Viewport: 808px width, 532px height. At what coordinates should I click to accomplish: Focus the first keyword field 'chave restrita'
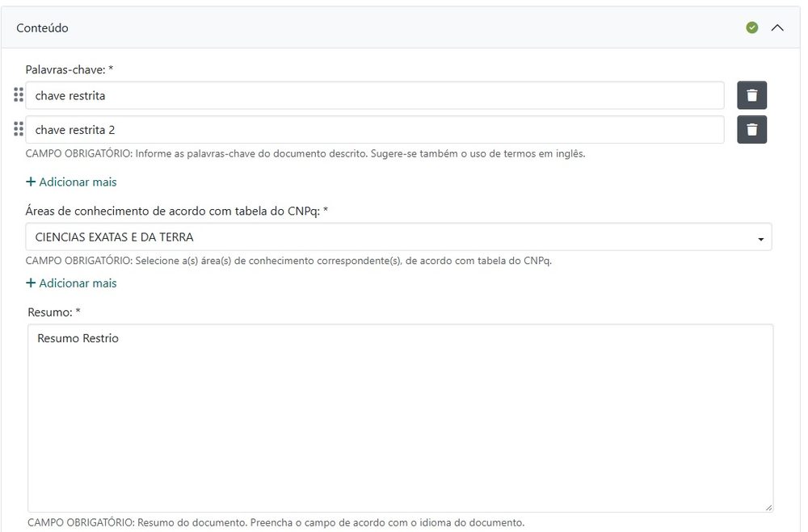pos(375,95)
